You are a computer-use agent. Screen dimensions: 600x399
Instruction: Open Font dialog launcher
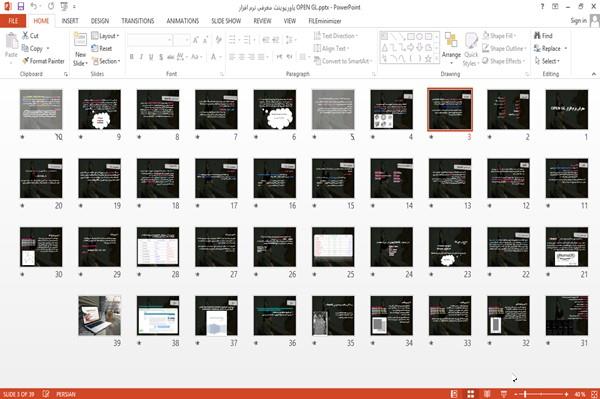pyautogui.click(x=222, y=74)
